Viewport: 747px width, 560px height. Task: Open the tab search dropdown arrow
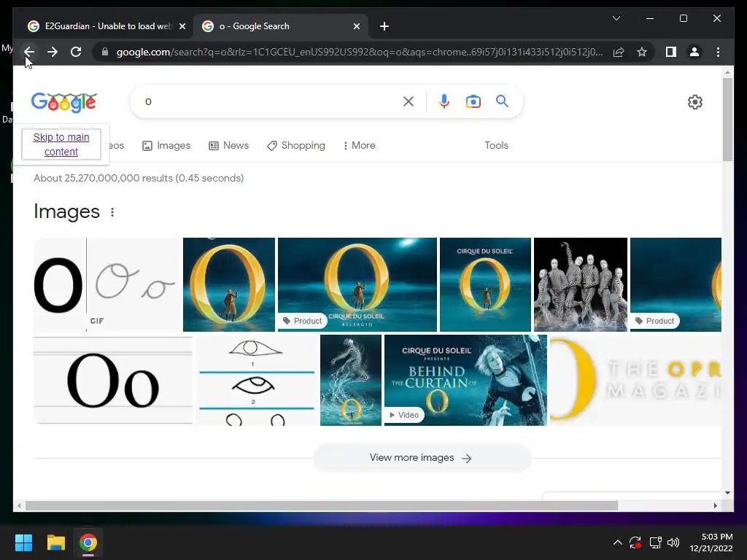pos(616,18)
